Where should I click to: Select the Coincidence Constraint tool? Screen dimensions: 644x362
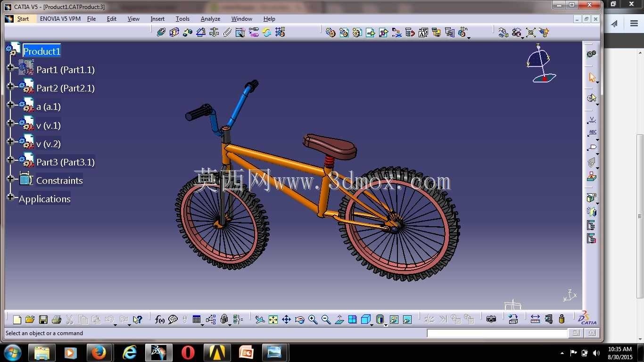tap(161, 32)
